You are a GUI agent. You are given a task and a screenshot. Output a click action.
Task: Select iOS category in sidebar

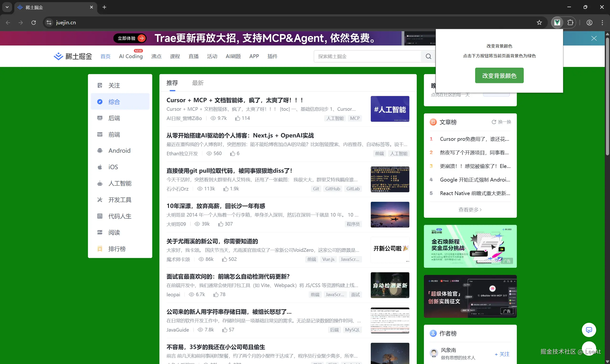(120, 167)
